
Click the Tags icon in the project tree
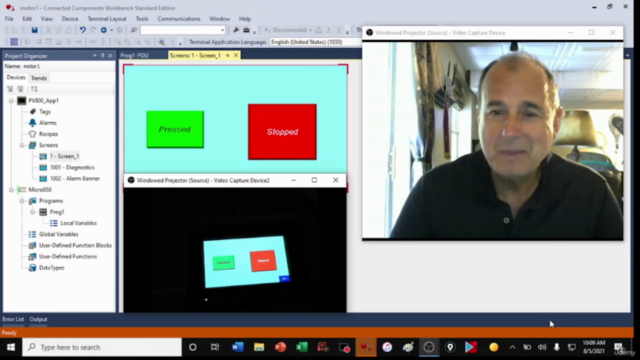[33, 111]
